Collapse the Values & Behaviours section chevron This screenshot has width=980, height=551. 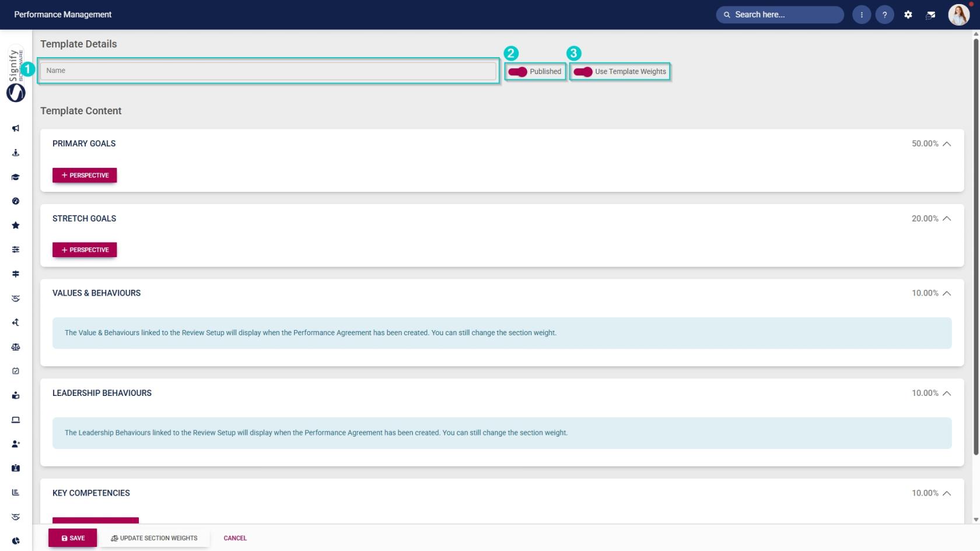[947, 293]
